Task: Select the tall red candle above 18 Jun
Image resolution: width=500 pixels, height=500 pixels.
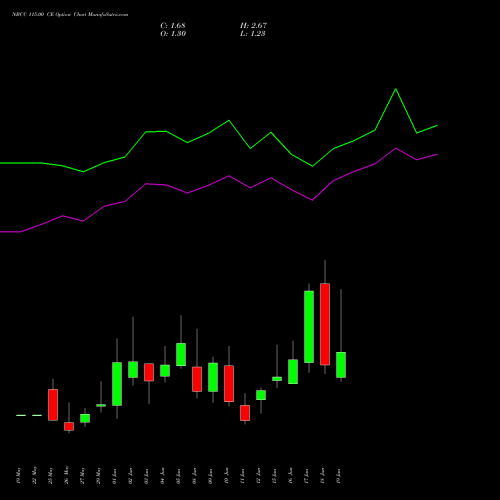Action: [x=325, y=324]
